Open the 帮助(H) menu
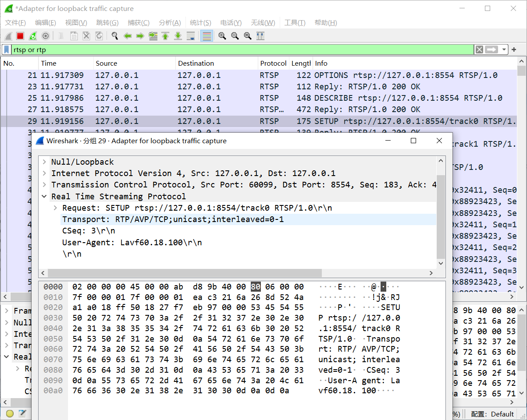527x420 pixels. 326,23
